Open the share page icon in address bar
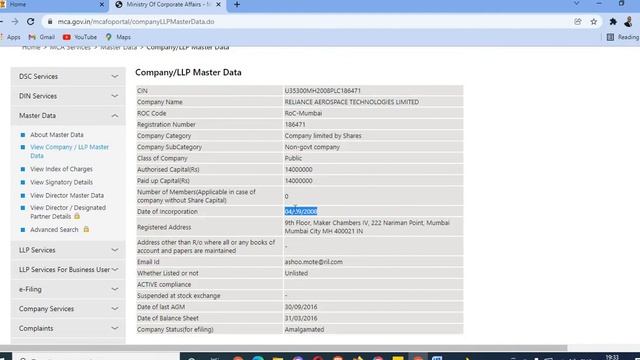Viewport: 640px width, 360px height. (578, 22)
